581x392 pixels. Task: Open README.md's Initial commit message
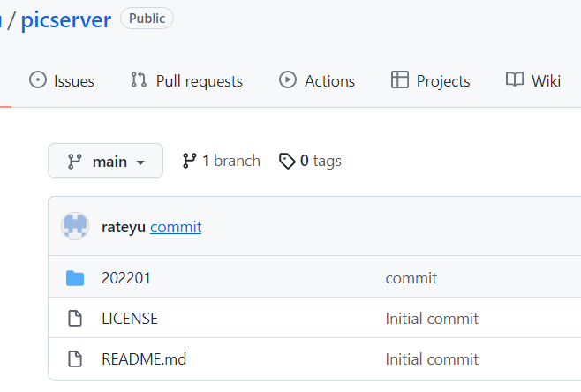[x=432, y=359]
